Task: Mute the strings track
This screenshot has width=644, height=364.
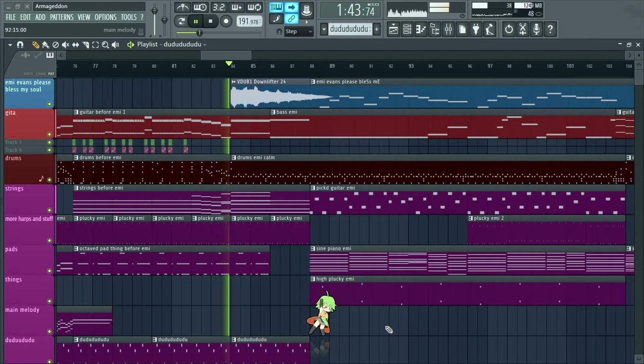Action: [49, 210]
